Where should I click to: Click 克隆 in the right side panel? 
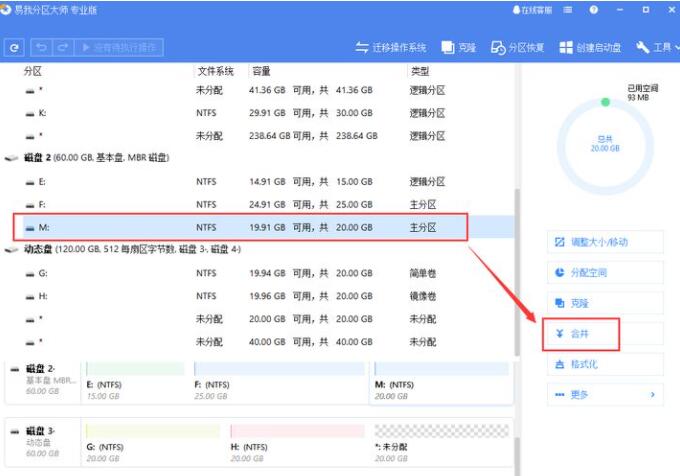pyautogui.click(x=605, y=303)
